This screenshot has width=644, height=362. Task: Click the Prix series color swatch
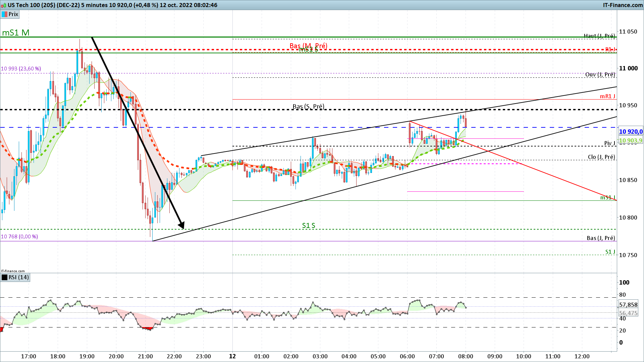pos(4,14)
